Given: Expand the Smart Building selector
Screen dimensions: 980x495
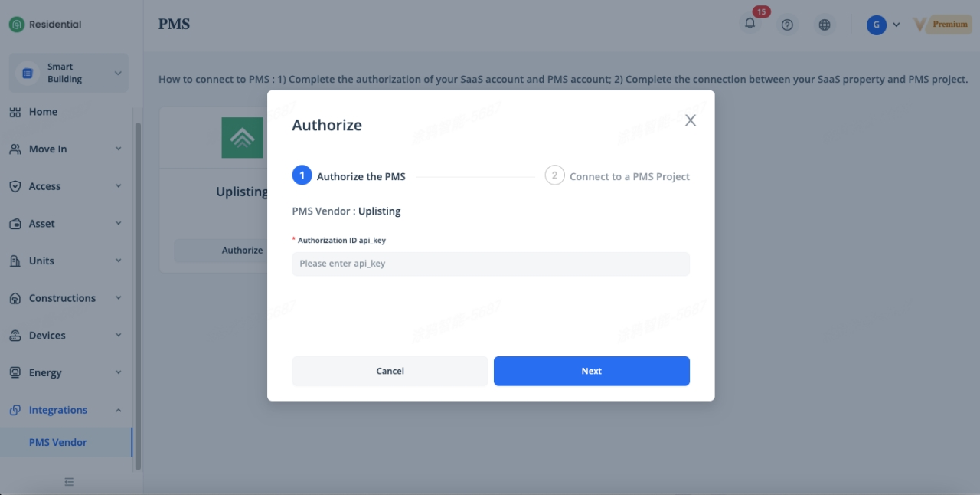Looking at the screenshot, I should point(69,73).
